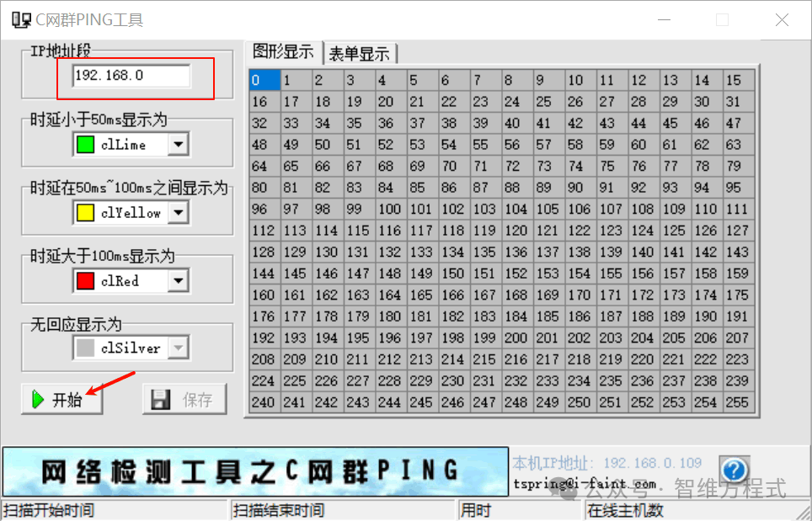Click the 网络检测工具 banner image
This screenshot has height=521, width=812.
[x=255, y=471]
